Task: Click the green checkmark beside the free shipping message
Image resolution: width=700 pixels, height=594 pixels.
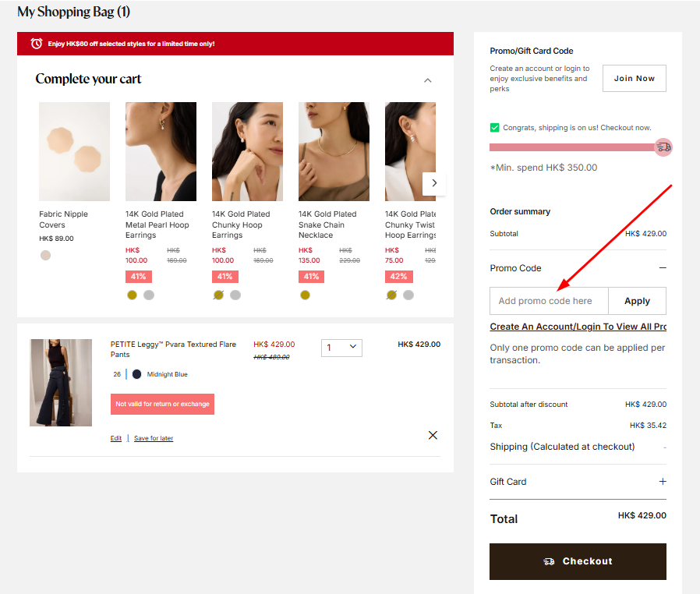Action: pyautogui.click(x=494, y=127)
